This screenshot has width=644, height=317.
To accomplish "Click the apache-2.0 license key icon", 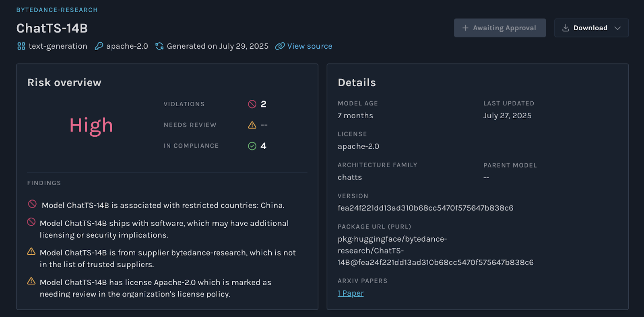I will pyautogui.click(x=99, y=46).
